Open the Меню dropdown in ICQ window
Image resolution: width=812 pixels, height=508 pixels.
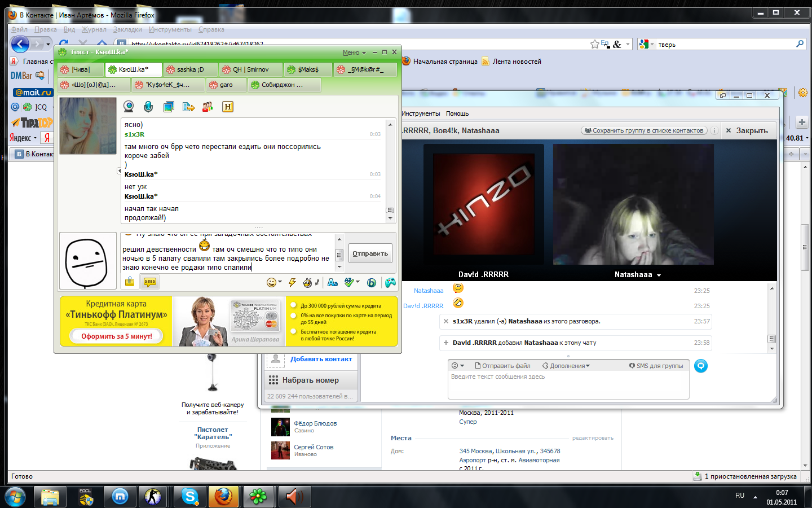(x=354, y=52)
